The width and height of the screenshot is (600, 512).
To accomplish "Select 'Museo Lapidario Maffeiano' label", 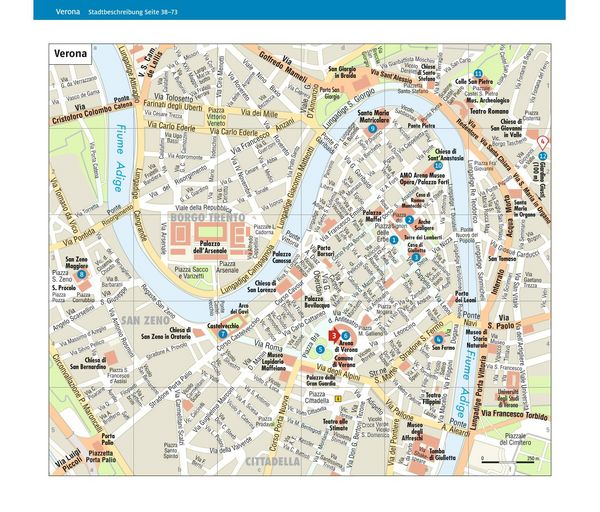I will pyautogui.click(x=274, y=362).
